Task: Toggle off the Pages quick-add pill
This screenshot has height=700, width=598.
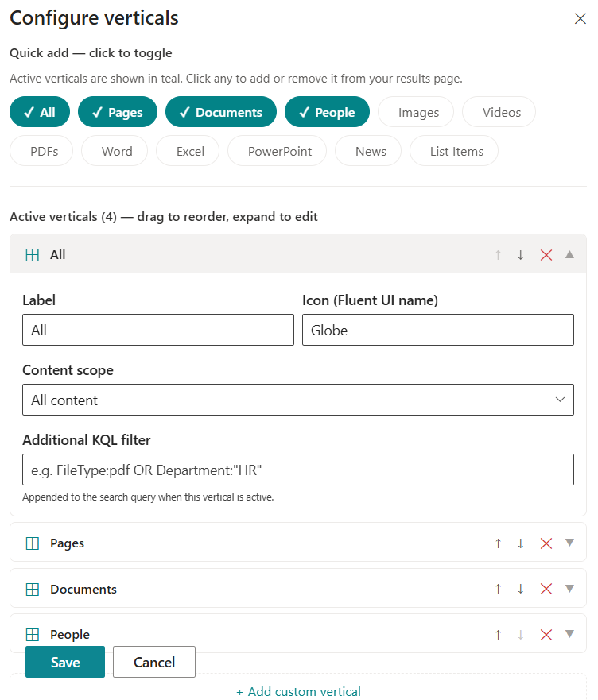Action: [118, 112]
